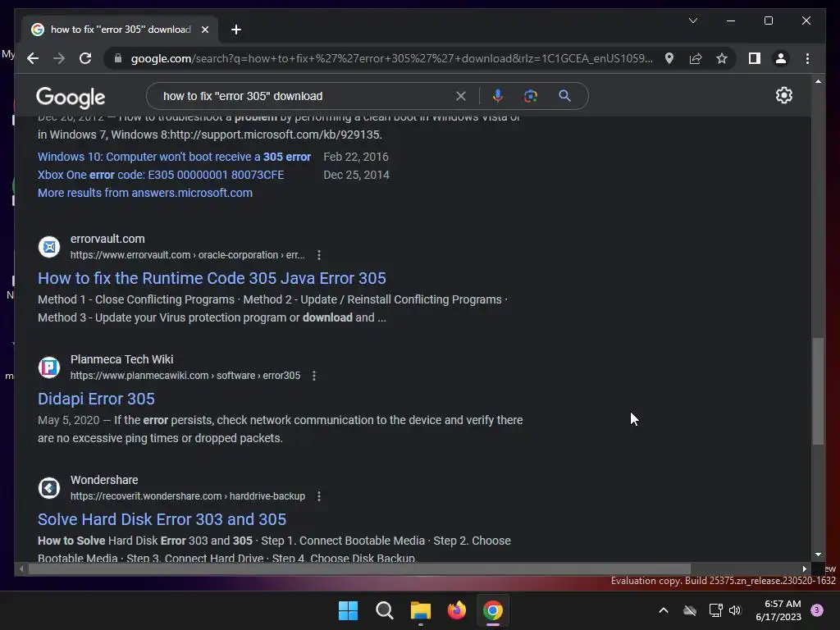Image resolution: width=840 pixels, height=630 pixels.
Task: Click the errorvault.com site name
Action: coord(107,239)
